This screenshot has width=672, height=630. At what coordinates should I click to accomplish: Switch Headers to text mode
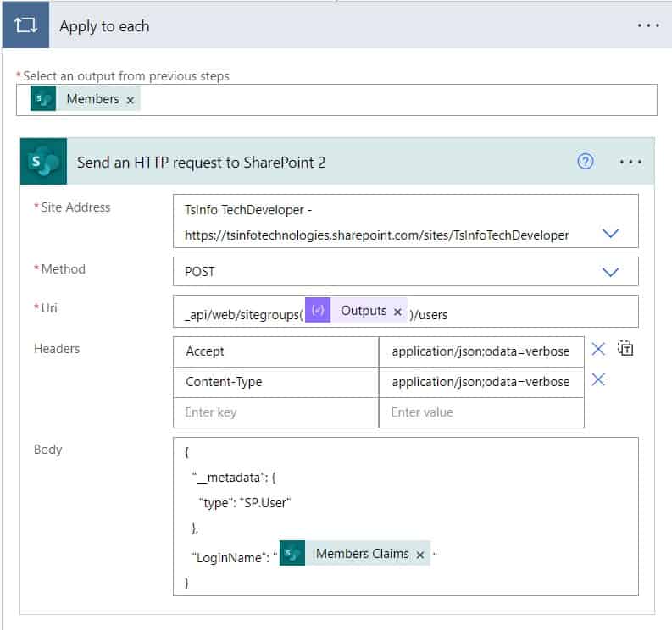click(625, 348)
